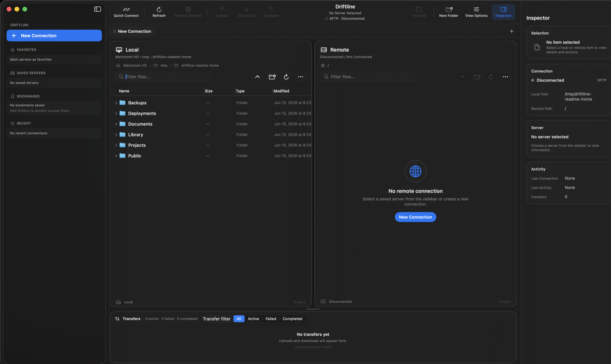Click the Remote filter files field
The height and width of the screenshot is (364, 611).
coord(368,77)
